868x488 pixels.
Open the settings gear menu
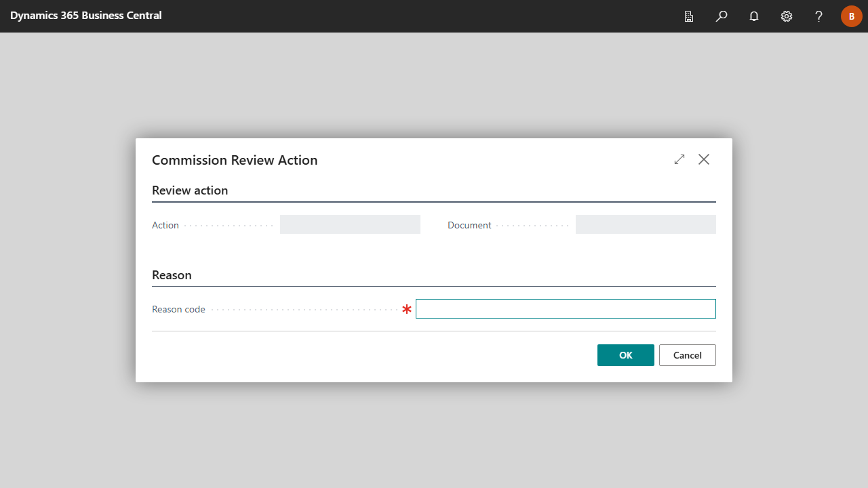tap(787, 16)
